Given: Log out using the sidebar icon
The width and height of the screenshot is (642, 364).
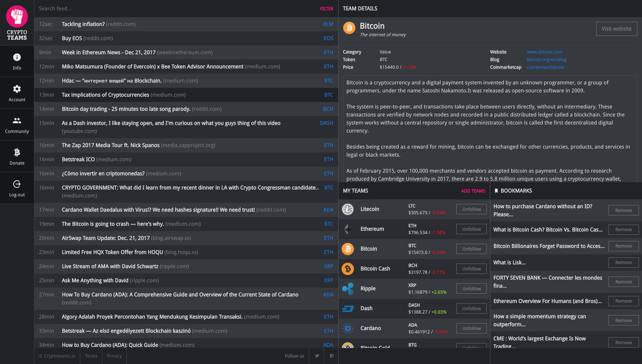Looking at the screenshot, I should pos(17,188).
